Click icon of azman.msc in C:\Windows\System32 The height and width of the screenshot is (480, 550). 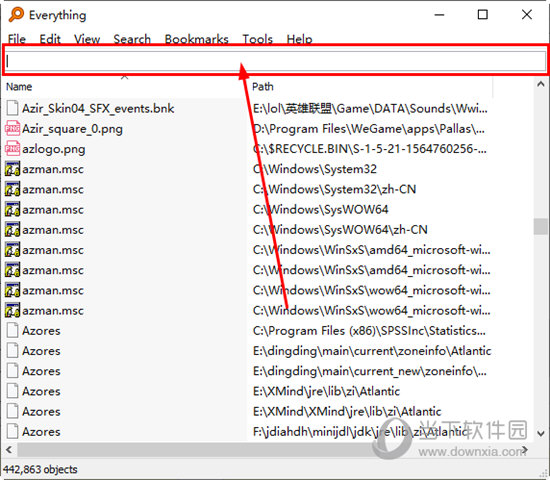click(x=13, y=169)
